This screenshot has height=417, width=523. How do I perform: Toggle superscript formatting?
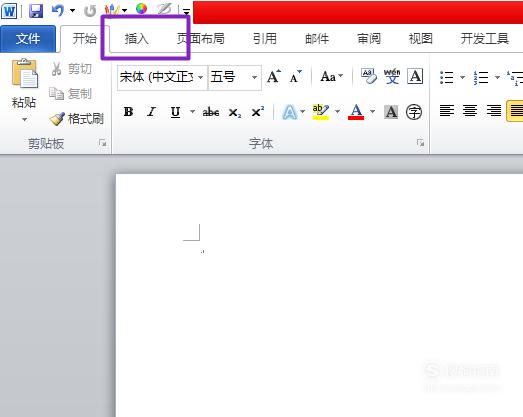(x=257, y=112)
